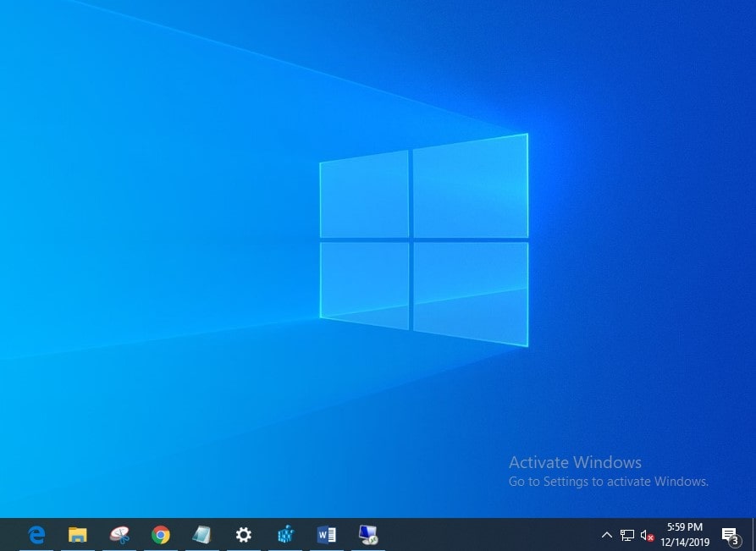The height and width of the screenshot is (551, 756).
Task: Launch Notepad from the taskbar
Action: tap(201, 535)
